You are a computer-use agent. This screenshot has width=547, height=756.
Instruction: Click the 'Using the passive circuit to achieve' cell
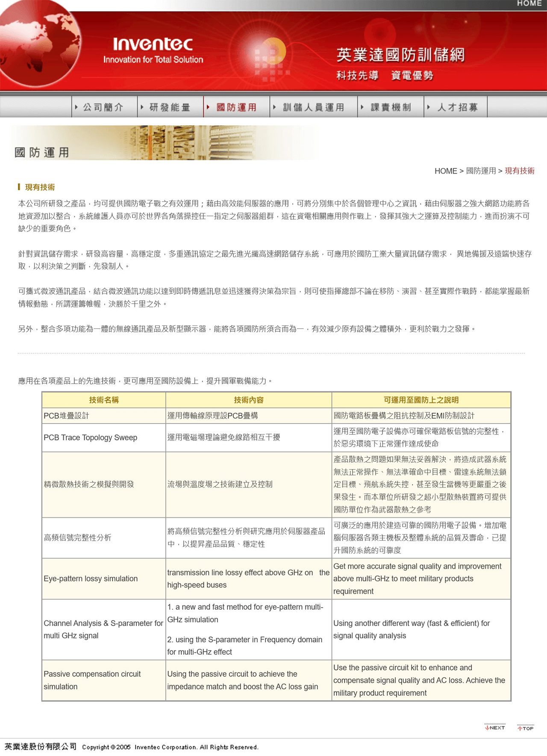(x=249, y=680)
